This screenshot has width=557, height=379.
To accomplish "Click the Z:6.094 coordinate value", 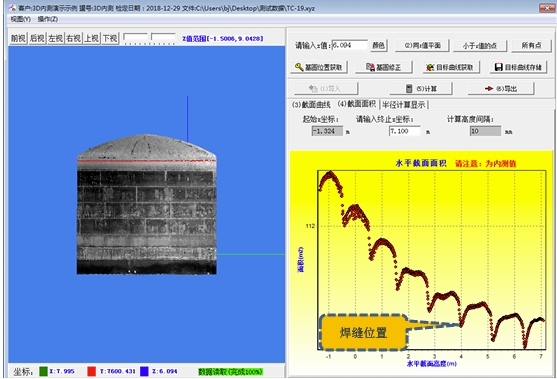I will pyautogui.click(x=164, y=372).
